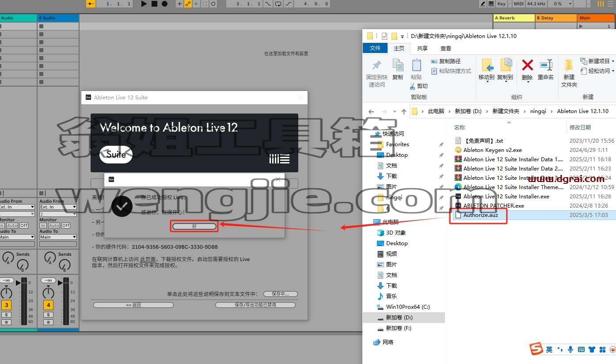Click Sogou input method S tray icon

click(536, 349)
